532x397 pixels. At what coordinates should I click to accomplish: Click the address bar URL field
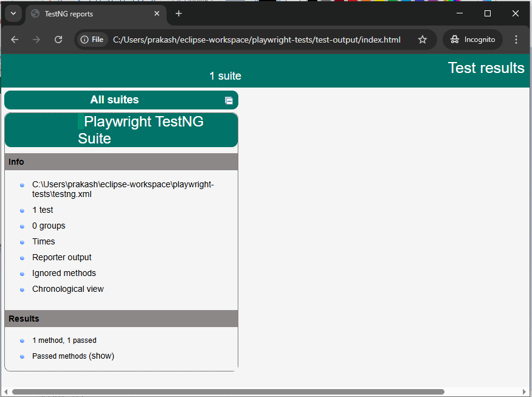[257, 40]
